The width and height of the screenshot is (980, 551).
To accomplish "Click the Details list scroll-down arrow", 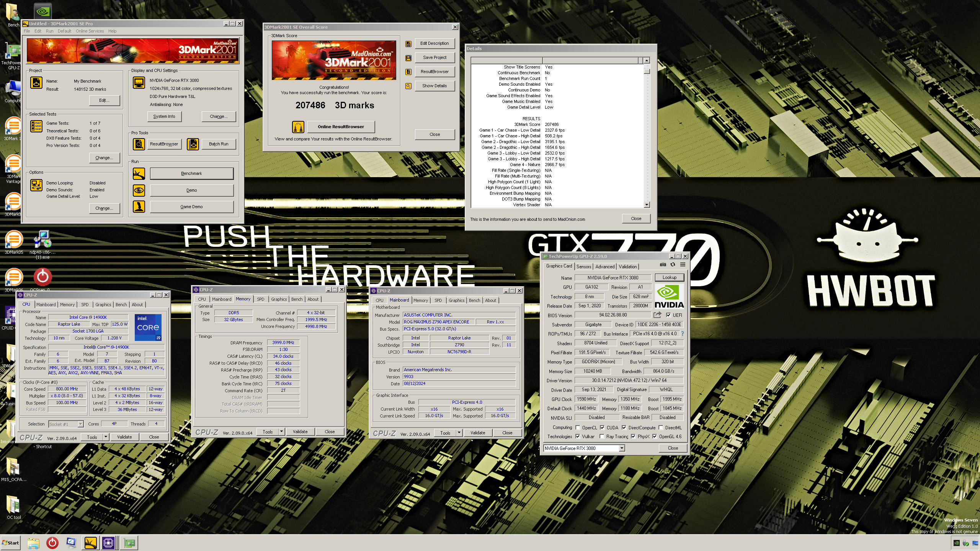I will (x=647, y=205).
